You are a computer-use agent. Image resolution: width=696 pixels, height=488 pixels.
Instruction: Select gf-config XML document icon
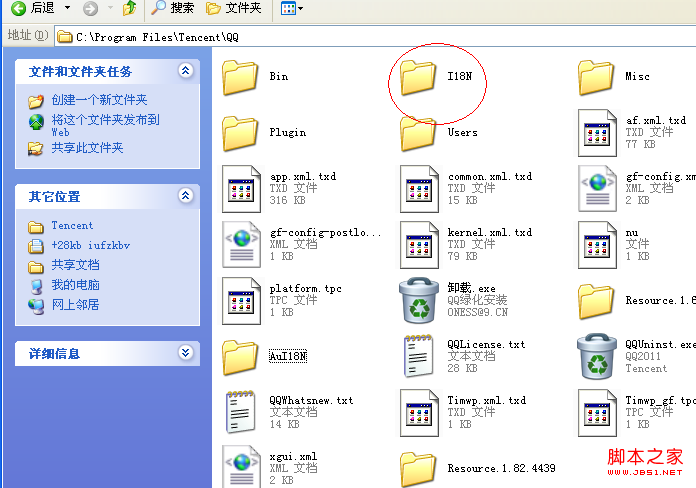pos(597,189)
